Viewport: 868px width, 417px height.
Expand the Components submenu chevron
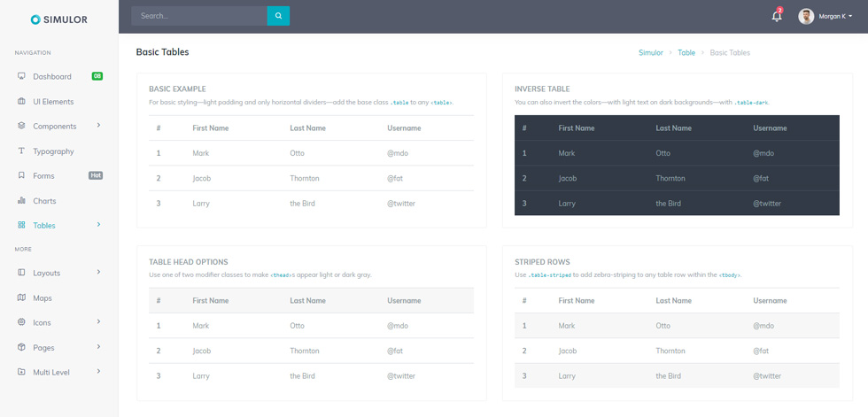(98, 126)
